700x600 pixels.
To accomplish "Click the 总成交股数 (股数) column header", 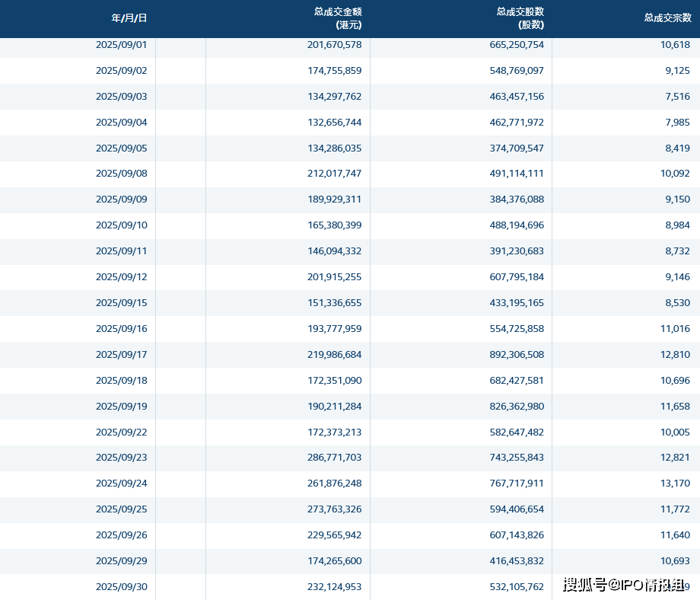I will (520, 18).
